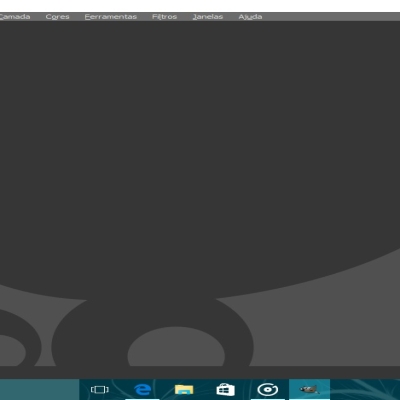Open the Janelas menu
The width and height of the screenshot is (400, 400).
[x=208, y=17]
